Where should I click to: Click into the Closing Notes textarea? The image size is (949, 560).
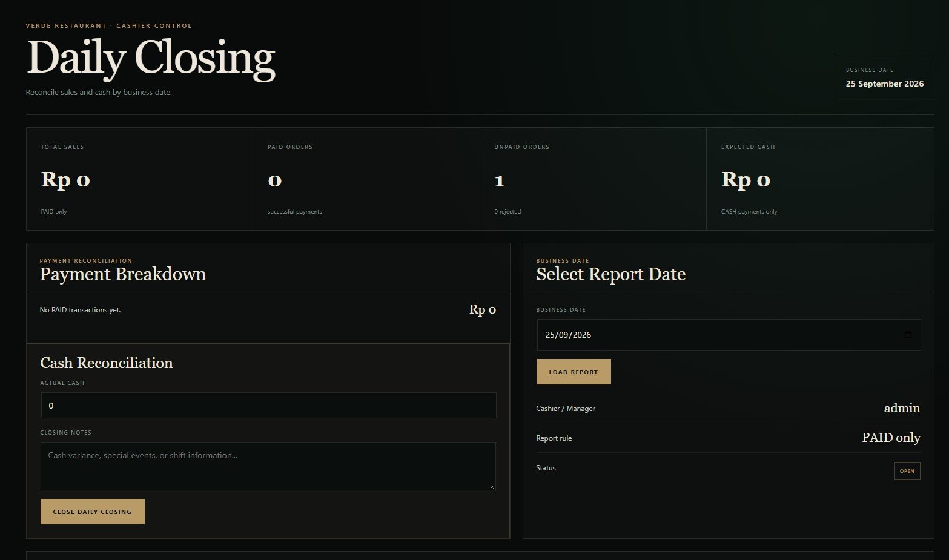click(268, 466)
